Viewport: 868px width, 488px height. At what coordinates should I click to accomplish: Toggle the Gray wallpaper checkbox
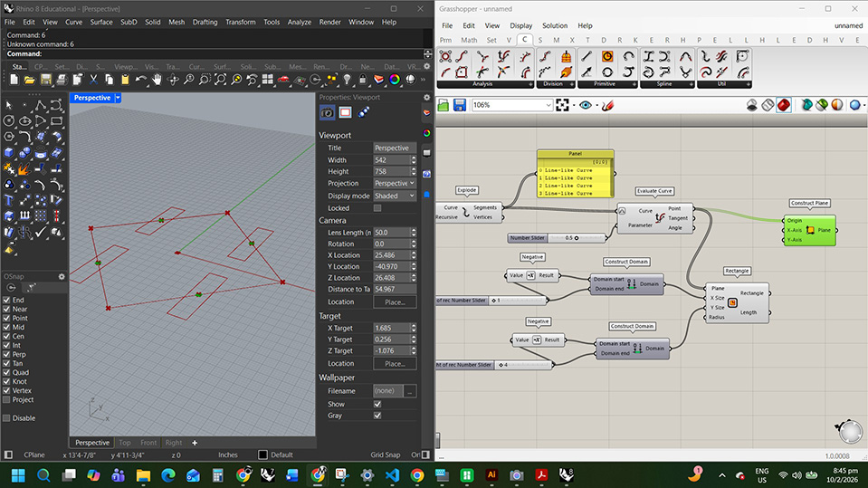pyautogui.click(x=377, y=416)
